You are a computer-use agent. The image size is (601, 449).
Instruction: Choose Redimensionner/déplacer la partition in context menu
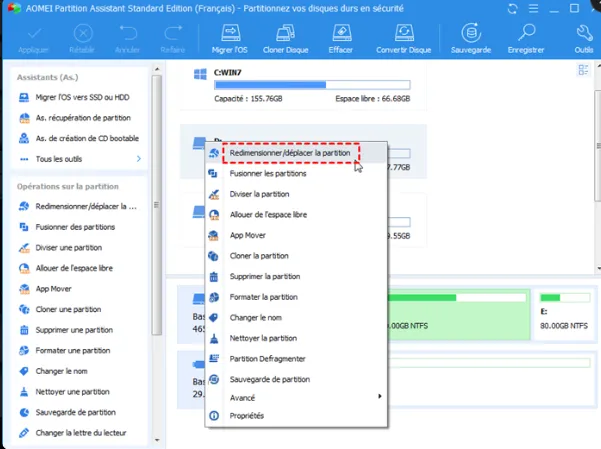[x=296, y=153]
